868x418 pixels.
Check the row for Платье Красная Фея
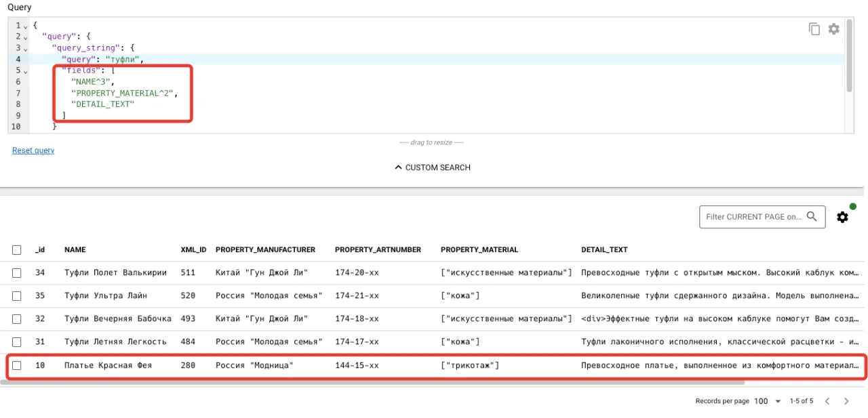17,365
